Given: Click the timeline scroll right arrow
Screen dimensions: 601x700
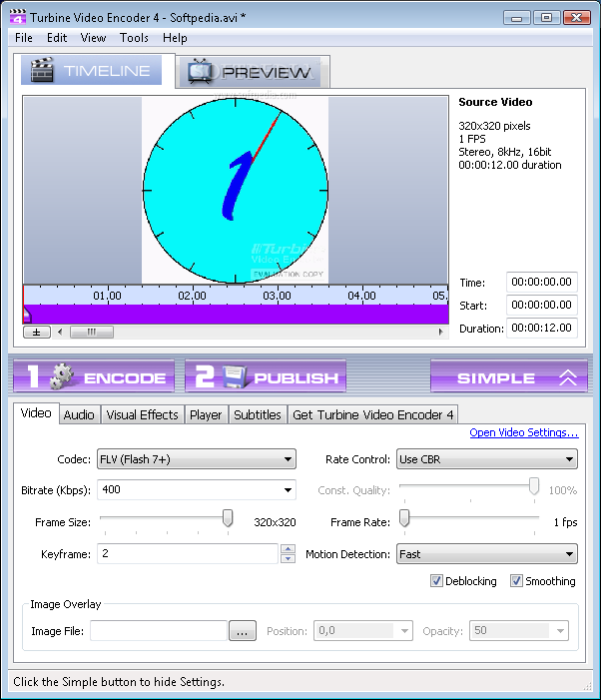Looking at the screenshot, I should click(441, 333).
